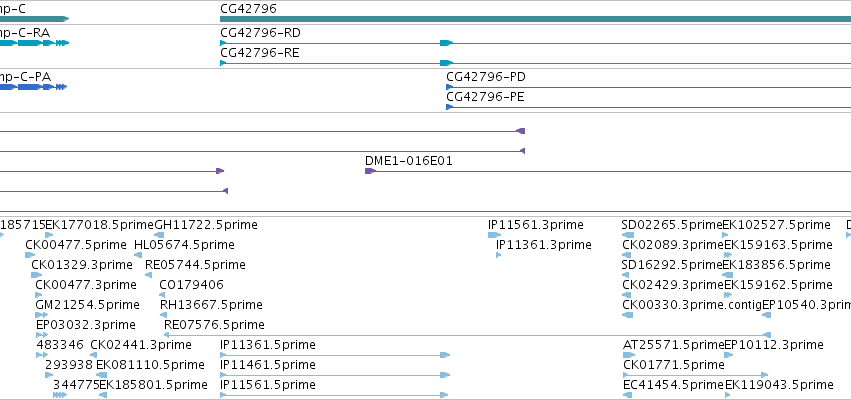Select the CG42796-PD protein label
The width and height of the screenshot is (851, 400).
[x=486, y=77]
